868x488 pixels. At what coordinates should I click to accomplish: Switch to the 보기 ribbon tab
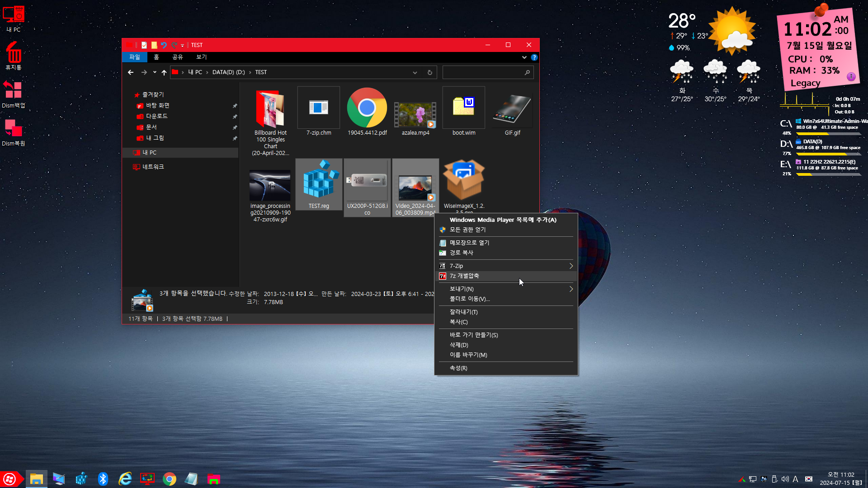[x=202, y=57]
